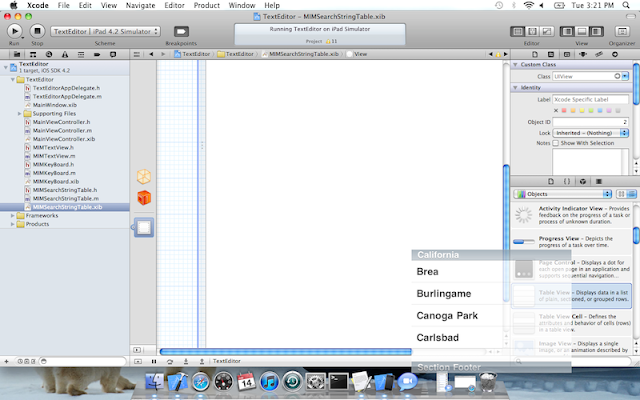Screen dimensions: 640x400
Task: Show the Connections inspector
Action: (x=615, y=54)
